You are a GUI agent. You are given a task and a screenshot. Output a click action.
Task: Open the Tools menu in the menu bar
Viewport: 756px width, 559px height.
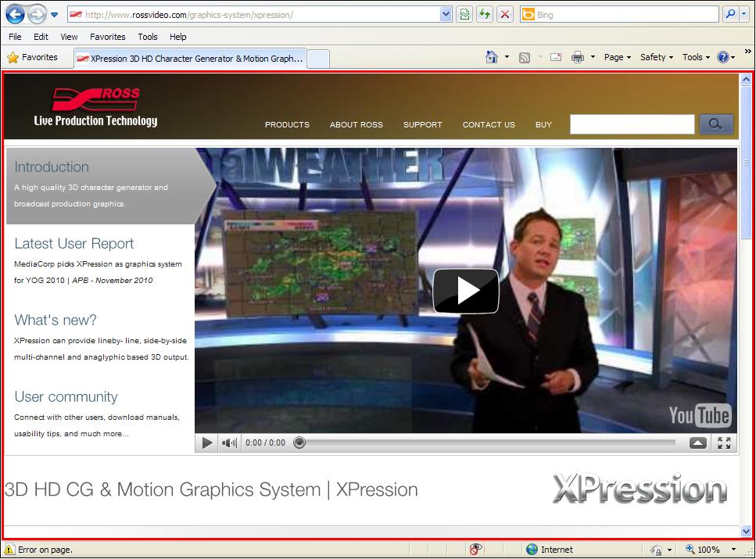pyautogui.click(x=148, y=37)
